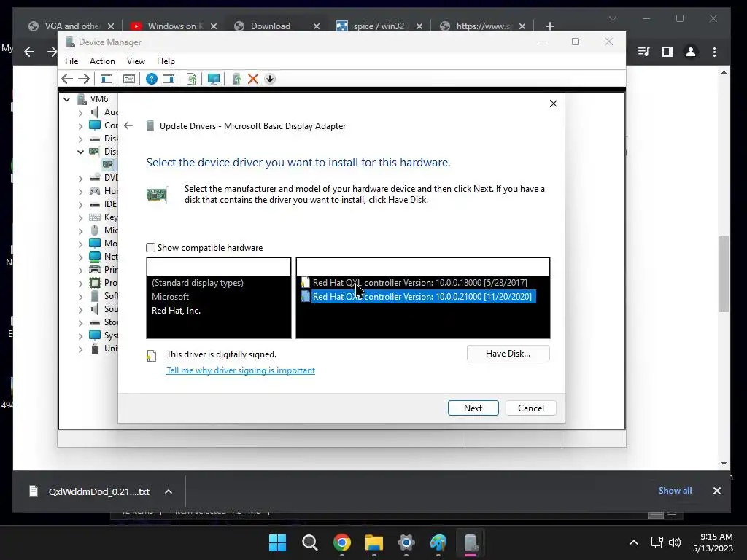Open new Chrome tab with plus button

point(550,26)
